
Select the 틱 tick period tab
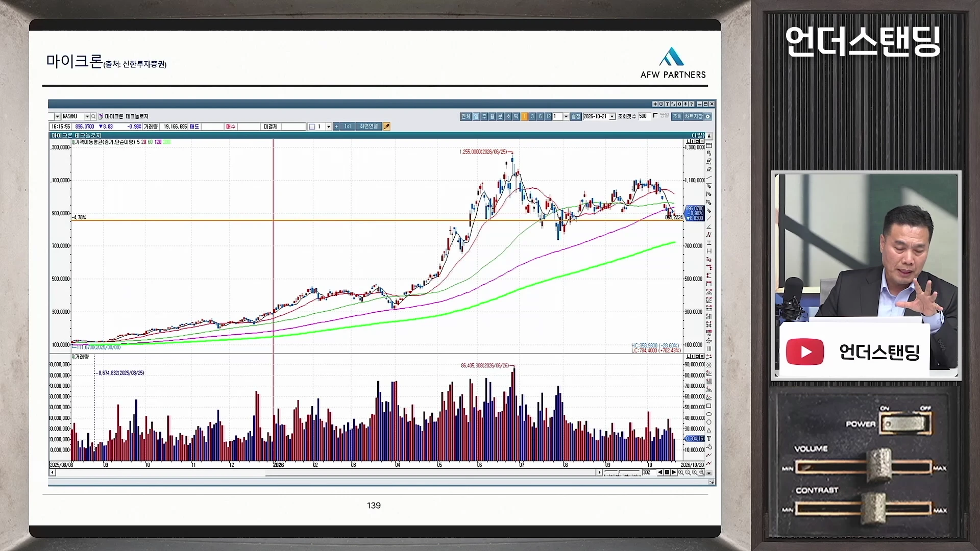516,116
